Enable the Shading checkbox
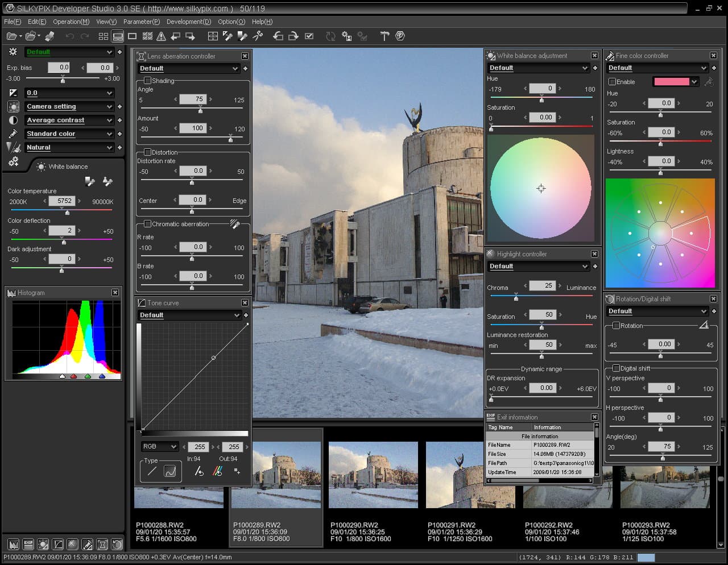 147,81
